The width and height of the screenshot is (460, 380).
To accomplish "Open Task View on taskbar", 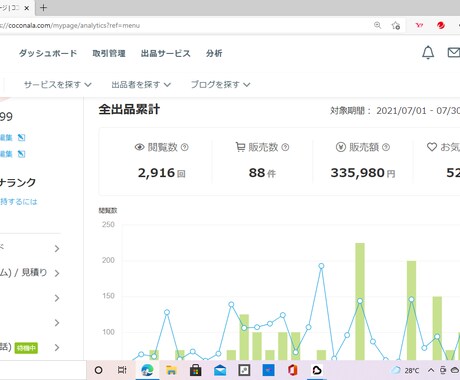I will pos(122,370).
